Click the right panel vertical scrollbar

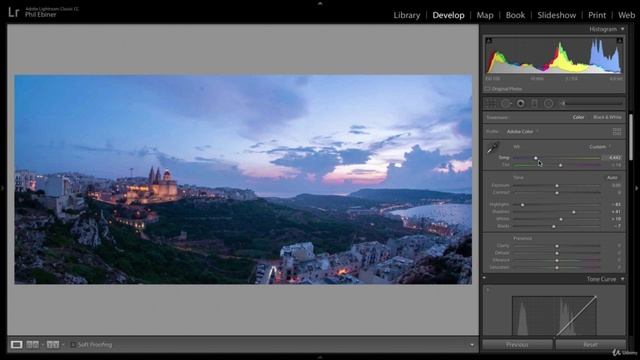point(631,138)
